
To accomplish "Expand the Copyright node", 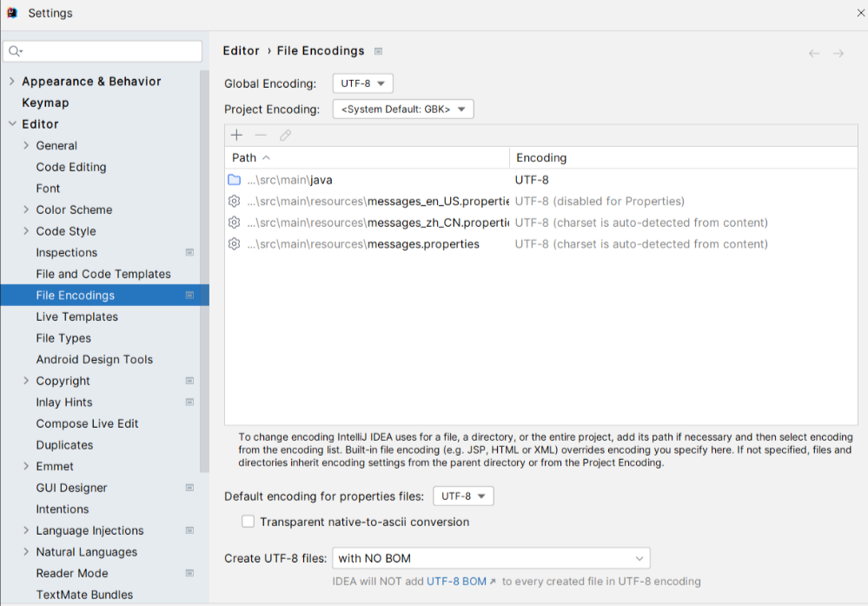I will (x=26, y=381).
